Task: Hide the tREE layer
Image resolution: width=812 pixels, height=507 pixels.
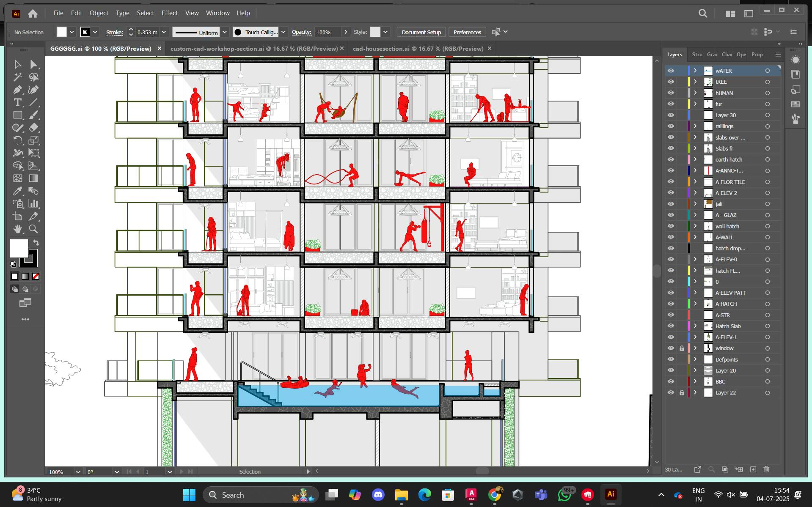Action: (671, 82)
